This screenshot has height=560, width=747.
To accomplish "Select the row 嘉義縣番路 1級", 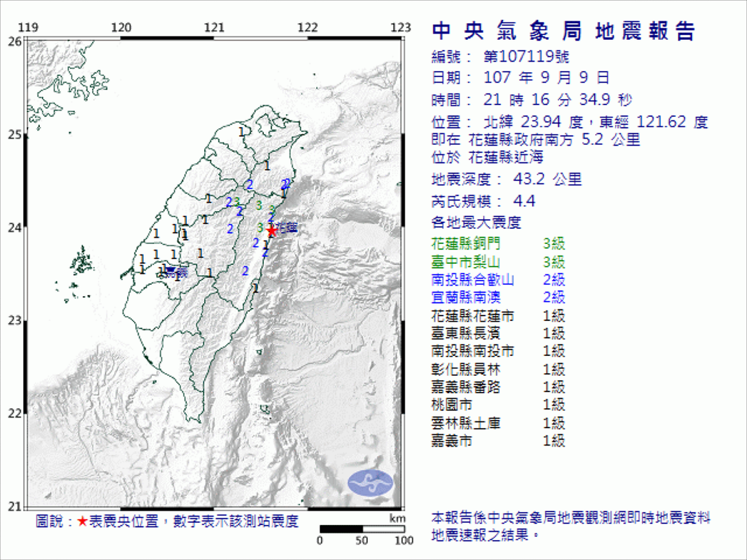I will point(498,387).
